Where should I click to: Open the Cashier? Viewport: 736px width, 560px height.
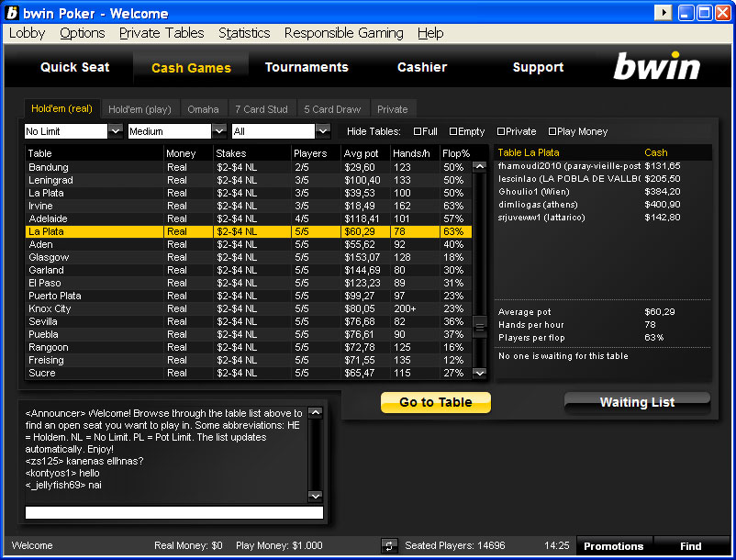coord(422,67)
